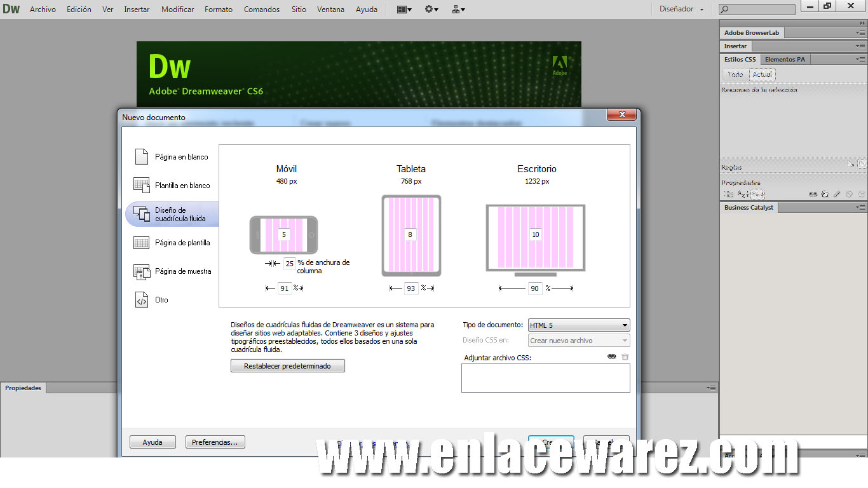
Task: Click the attach CSS link icon
Action: tap(612, 356)
